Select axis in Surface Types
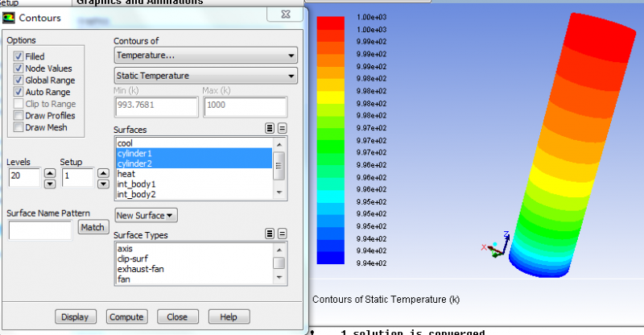Image resolution: width=644 pixels, height=335 pixels. pos(194,249)
